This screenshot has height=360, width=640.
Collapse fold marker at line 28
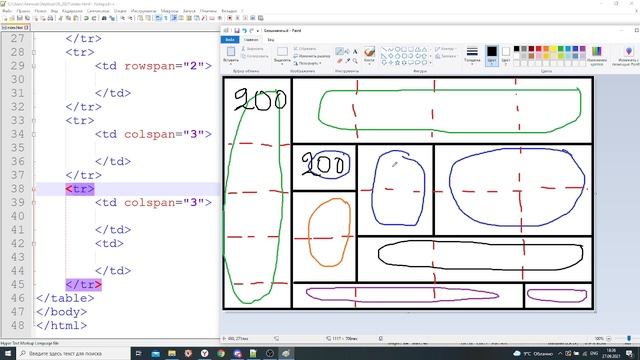[x=34, y=52]
